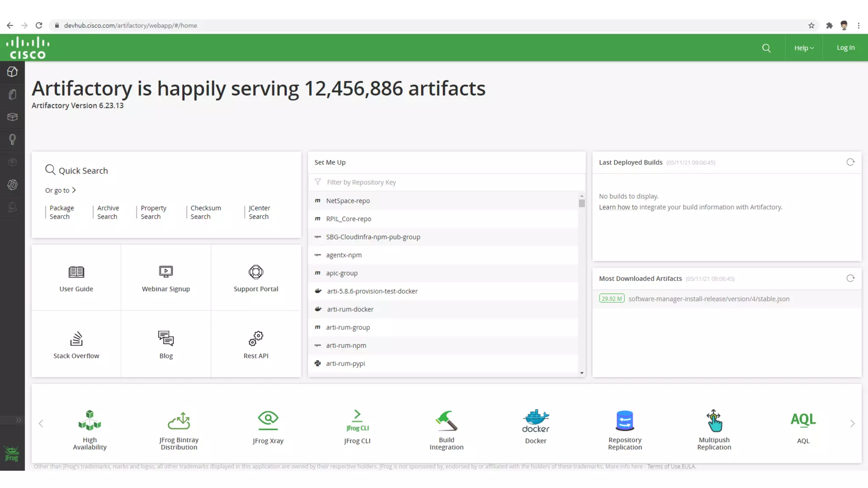The image size is (868, 488).
Task: Refresh the Most Downloaded Artifacts panel
Action: (x=850, y=278)
